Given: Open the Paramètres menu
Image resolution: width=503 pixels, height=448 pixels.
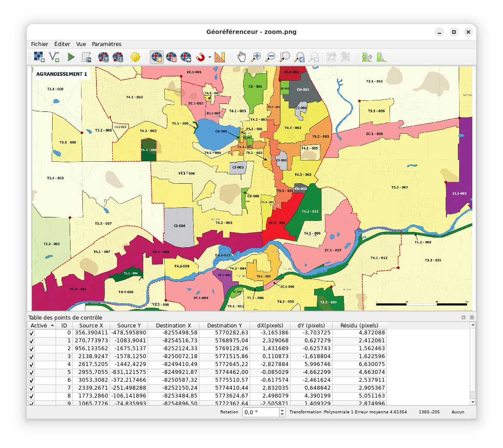Looking at the screenshot, I should coord(106,44).
